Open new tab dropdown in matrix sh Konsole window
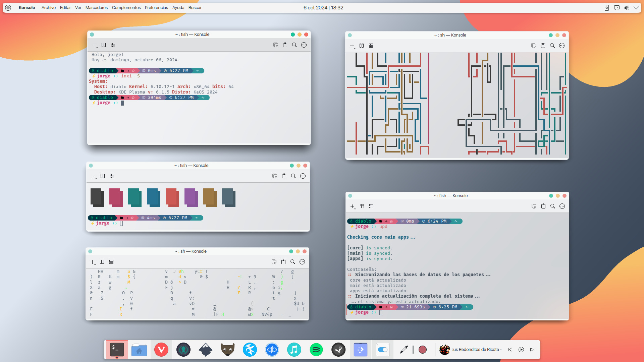The image size is (644, 362). click(93, 262)
